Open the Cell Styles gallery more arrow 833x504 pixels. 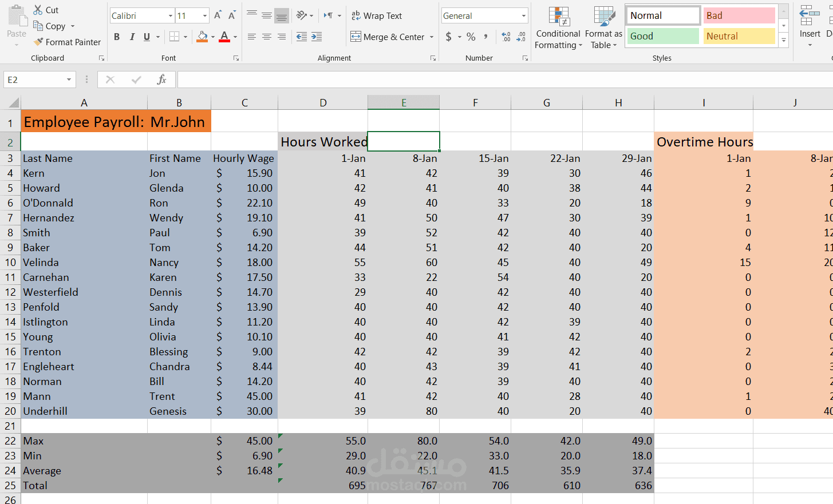pos(783,40)
